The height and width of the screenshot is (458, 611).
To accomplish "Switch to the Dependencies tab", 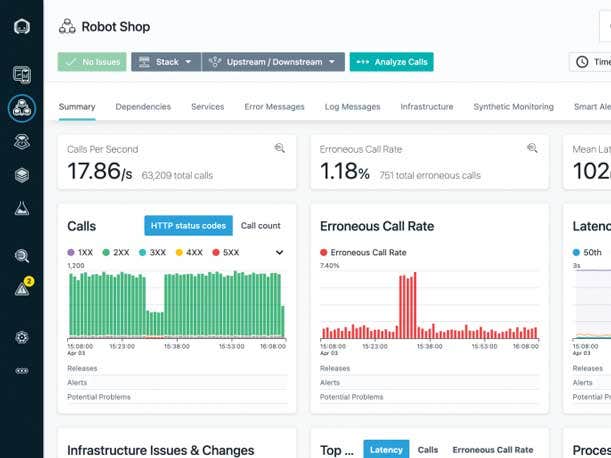I will point(143,107).
